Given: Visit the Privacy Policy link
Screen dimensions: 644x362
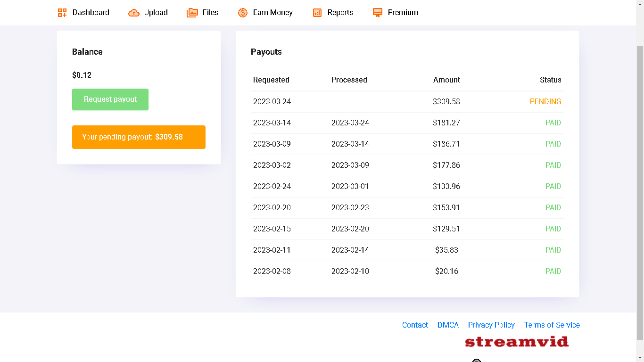Looking at the screenshot, I should pos(491,325).
